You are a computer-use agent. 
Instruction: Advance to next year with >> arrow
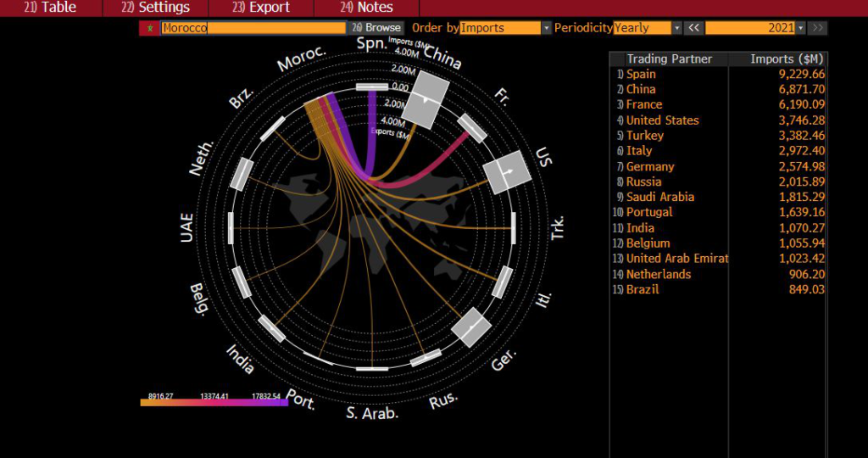click(x=817, y=28)
